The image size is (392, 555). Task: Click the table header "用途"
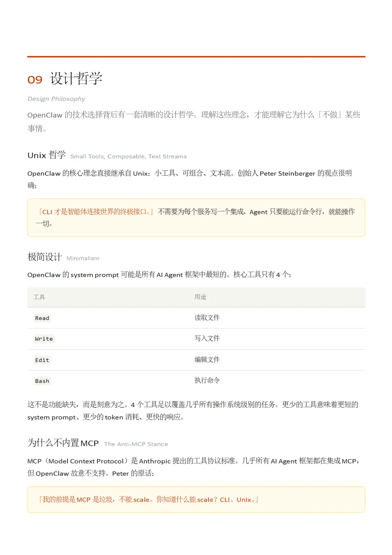[200, 297]
